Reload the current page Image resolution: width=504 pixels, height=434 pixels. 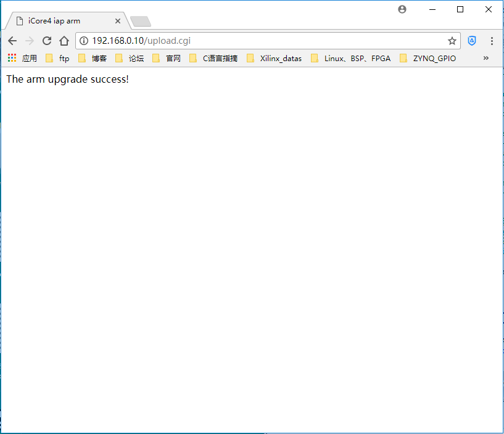coord(47,41)
